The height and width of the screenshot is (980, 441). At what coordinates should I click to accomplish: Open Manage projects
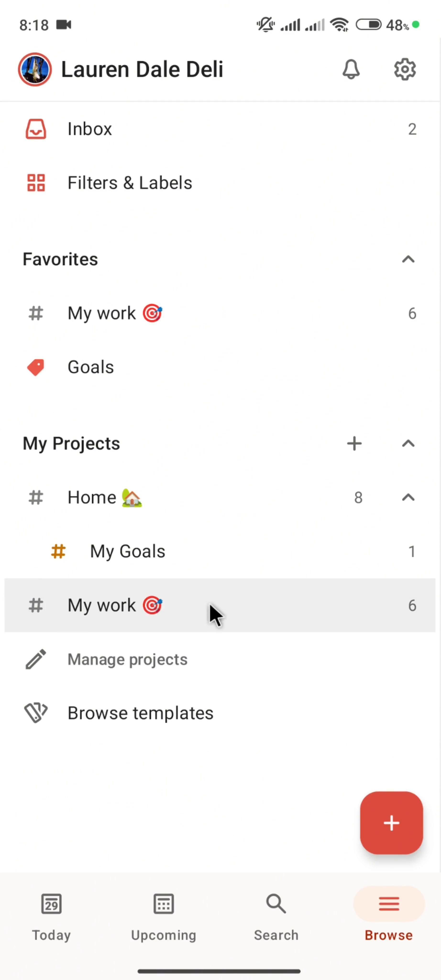(127, 659)
